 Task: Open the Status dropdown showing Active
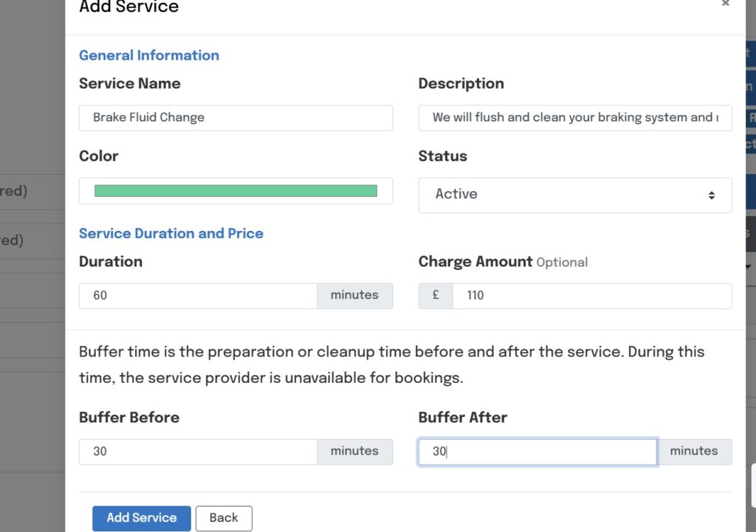point(574,195)
